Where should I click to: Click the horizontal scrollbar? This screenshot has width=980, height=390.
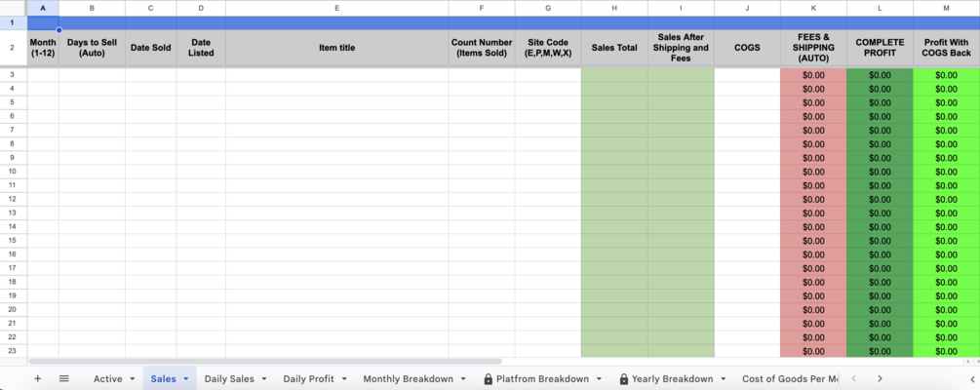[263, 362]
